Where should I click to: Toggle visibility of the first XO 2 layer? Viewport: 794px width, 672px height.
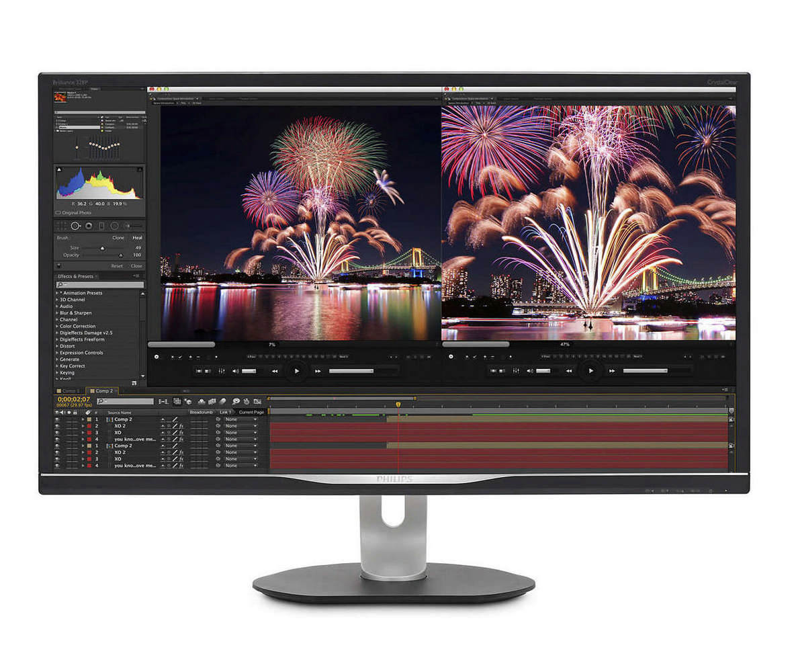pos(58,426)
